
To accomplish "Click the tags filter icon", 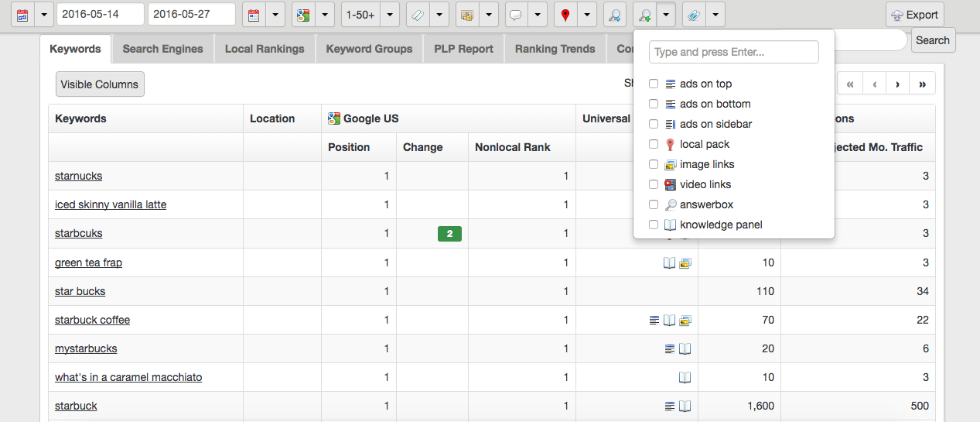I will (416, 15).
